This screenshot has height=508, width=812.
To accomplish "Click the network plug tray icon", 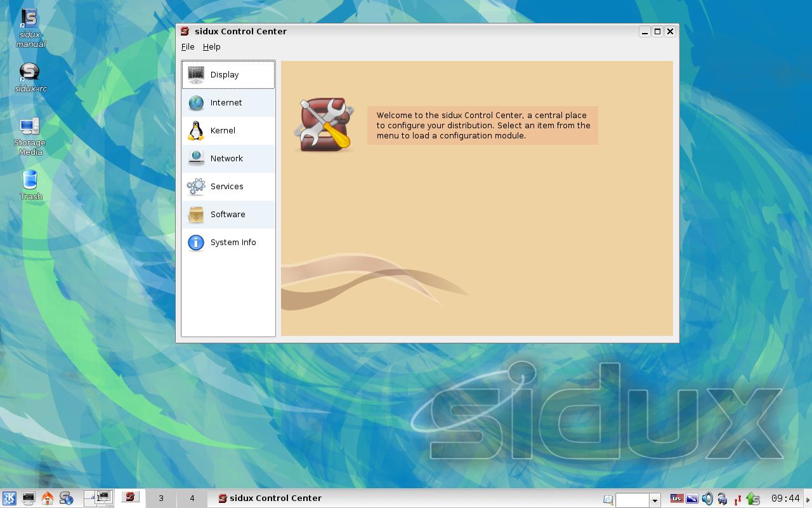I will [x=723, y=498].
